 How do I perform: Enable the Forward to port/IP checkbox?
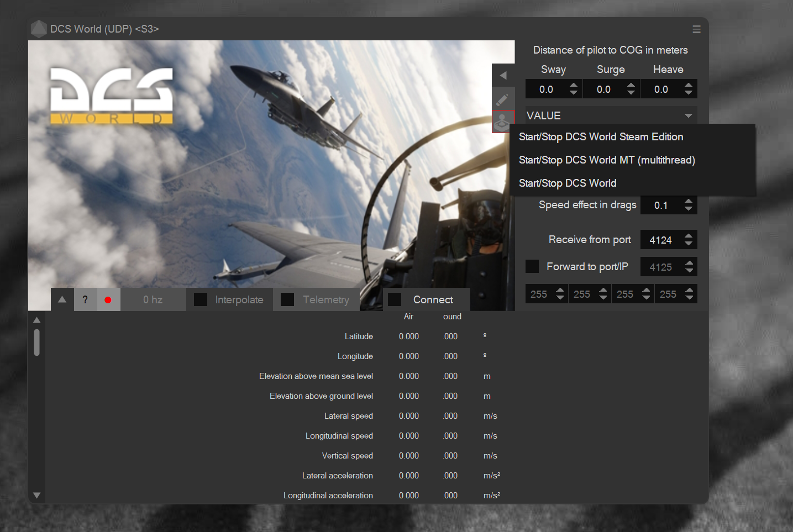point(532,266)
